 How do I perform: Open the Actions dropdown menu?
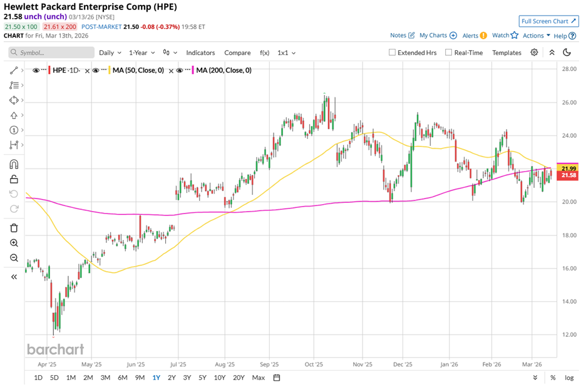click(x=537, y=36)
